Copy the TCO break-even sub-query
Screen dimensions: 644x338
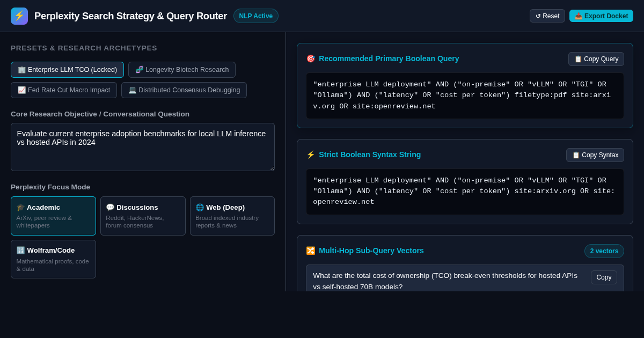click(x=604, y=277)
